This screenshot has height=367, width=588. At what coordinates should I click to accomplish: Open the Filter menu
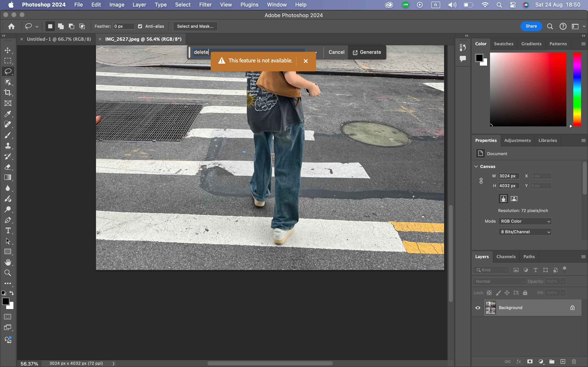(205, 5)
